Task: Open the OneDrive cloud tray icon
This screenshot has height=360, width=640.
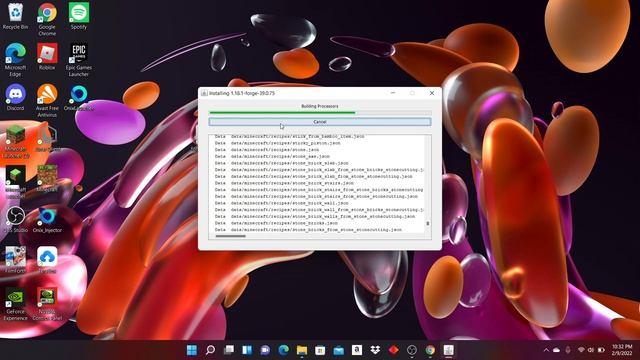Action: click(556, 350)
